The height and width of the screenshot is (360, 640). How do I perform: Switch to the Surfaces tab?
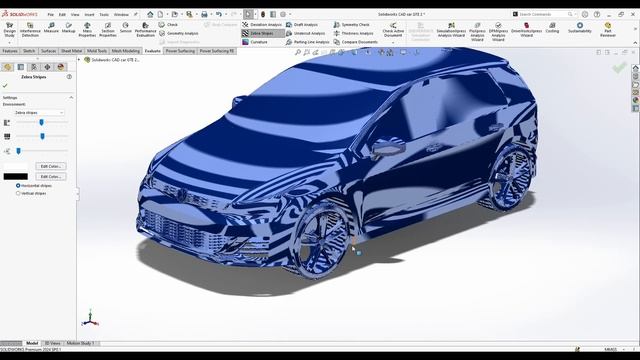(x=48, y=51)
